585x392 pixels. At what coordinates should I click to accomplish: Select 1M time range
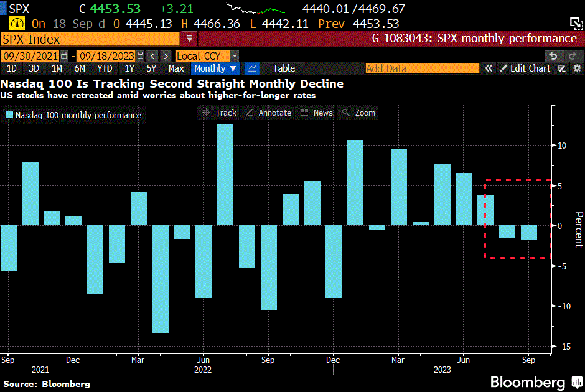[57, 68]
